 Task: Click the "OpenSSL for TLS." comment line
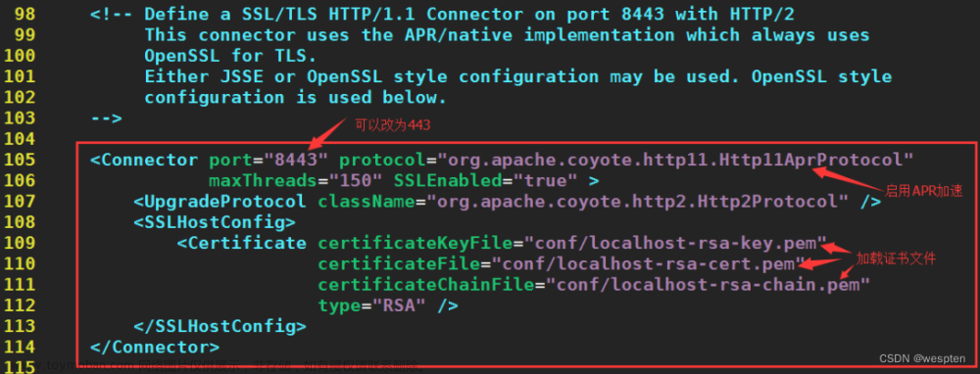pyautogui.click(x=230, y=56)
